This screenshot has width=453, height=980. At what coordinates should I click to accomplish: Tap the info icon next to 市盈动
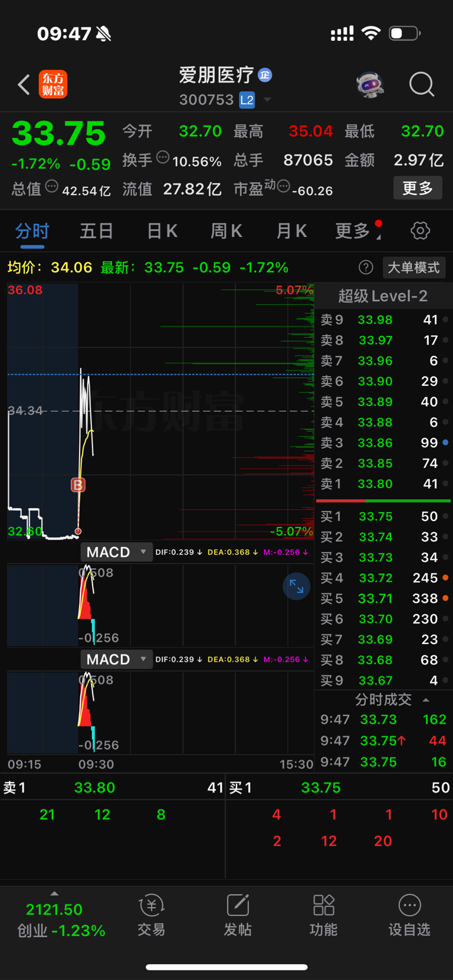pyautogui.click(x=283, y=187)
